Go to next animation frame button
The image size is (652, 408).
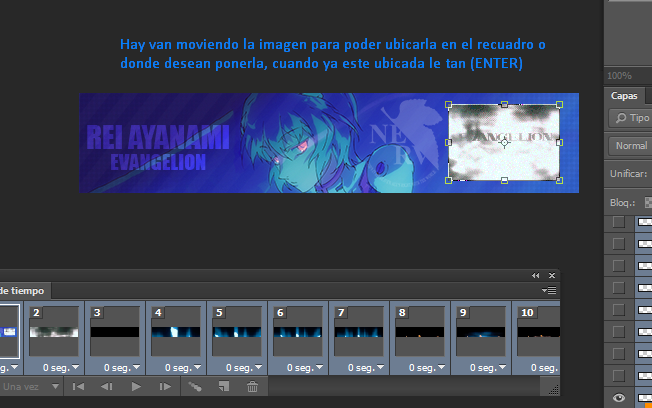pos(165,387)
